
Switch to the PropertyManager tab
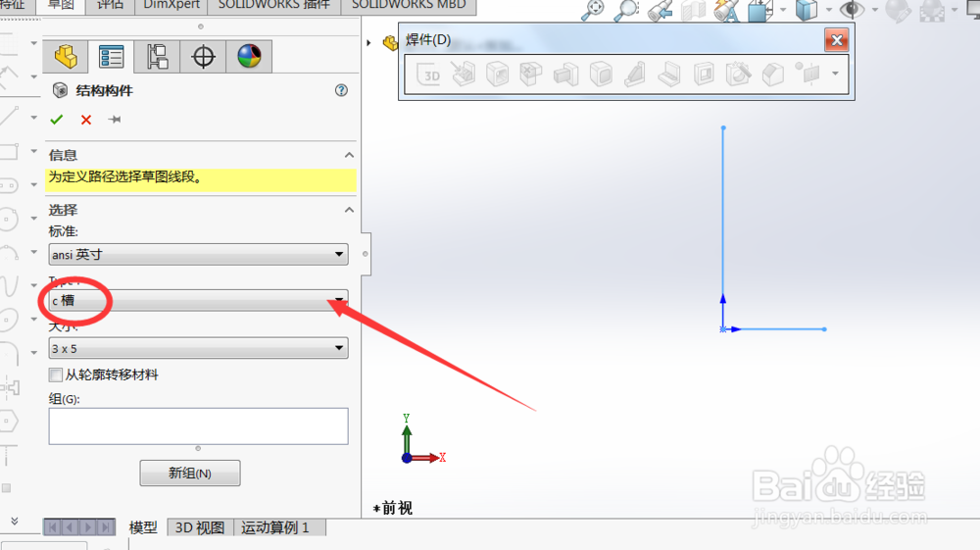pyautogui.click(x=112, y=57)
